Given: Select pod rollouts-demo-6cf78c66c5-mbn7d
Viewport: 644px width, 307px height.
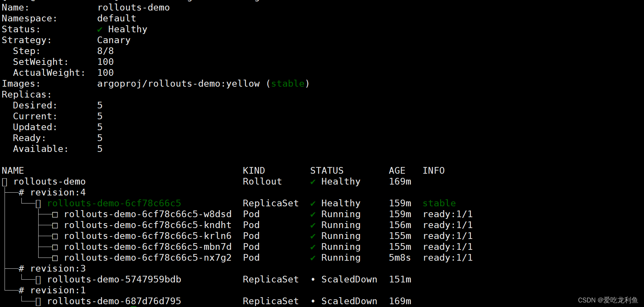Looking at the screenshot, I should (x=148, y=247).
